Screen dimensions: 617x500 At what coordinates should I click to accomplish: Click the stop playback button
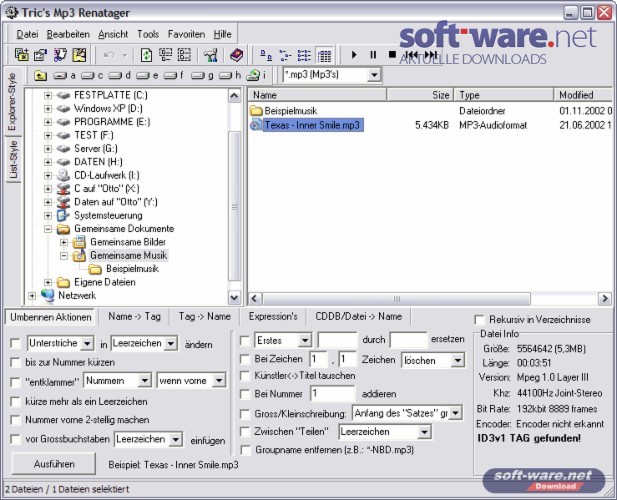[392, 54]
